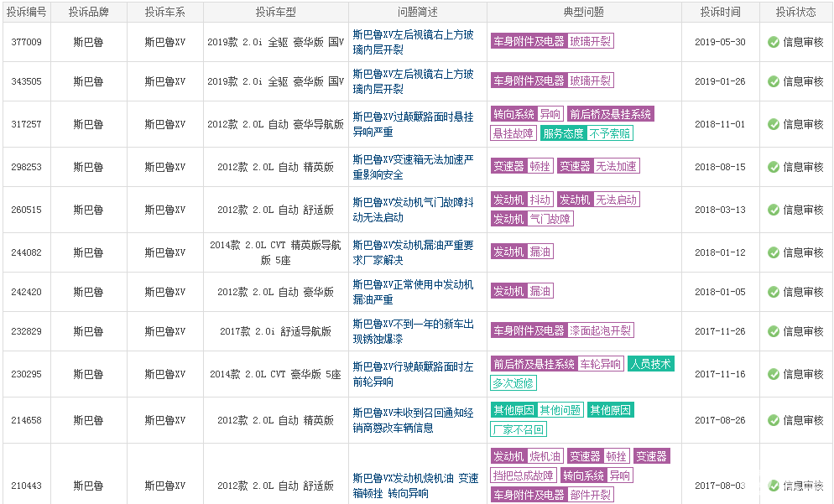Click complaint number 260515

click(x=27, y=210)
